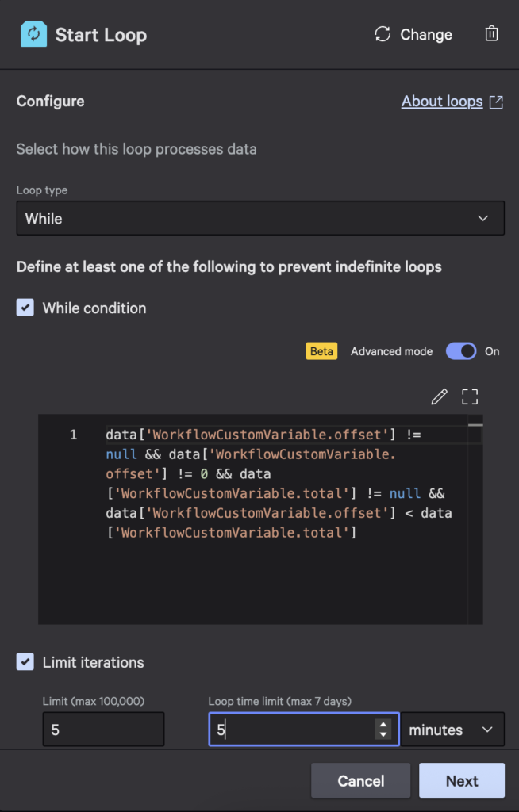Open the Loop type dropdown showing While
The height and width of the screenshot is (812, 519).
[260, 217]
